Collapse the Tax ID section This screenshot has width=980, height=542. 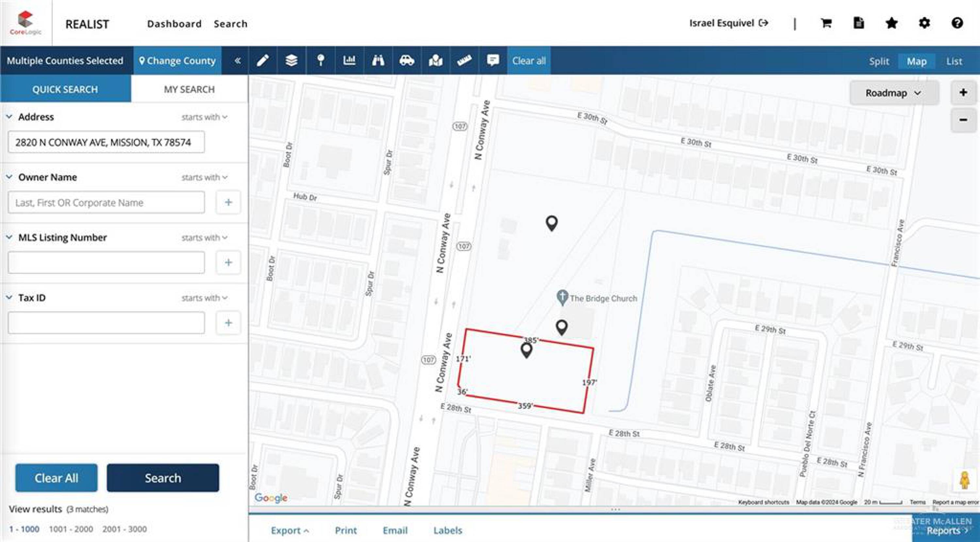pyautogui.click(x=9, y=298)
